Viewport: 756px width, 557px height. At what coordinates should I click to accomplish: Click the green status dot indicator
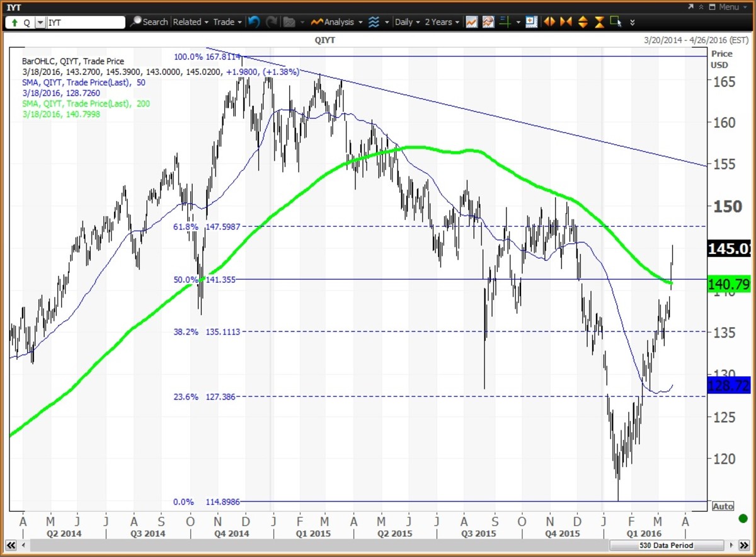745,519
